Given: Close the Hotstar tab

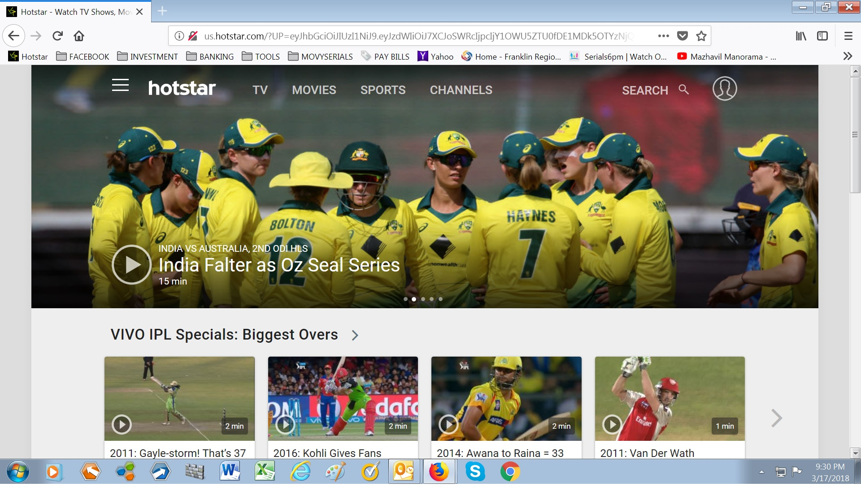Looking at the screenshot, I should click(139, 12).
